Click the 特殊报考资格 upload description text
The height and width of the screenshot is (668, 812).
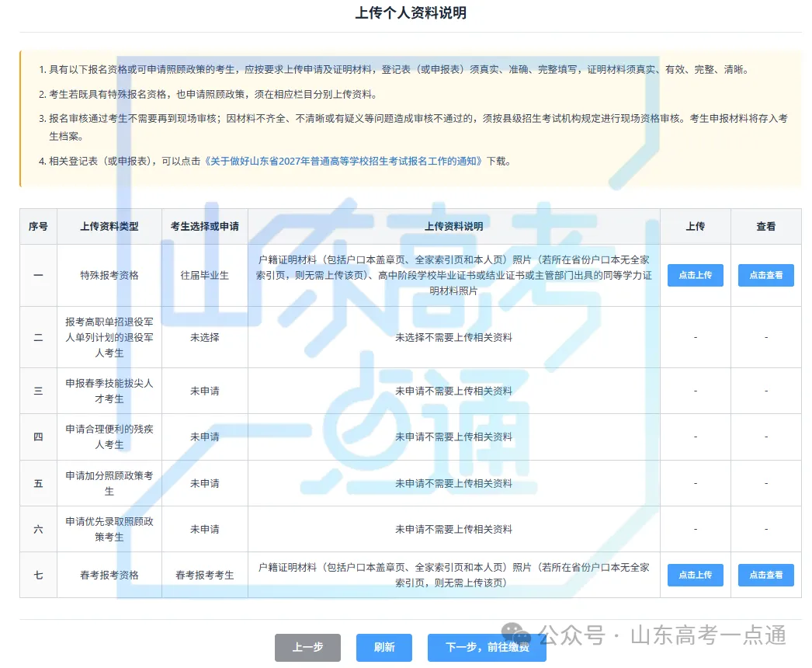click(453, 275)
